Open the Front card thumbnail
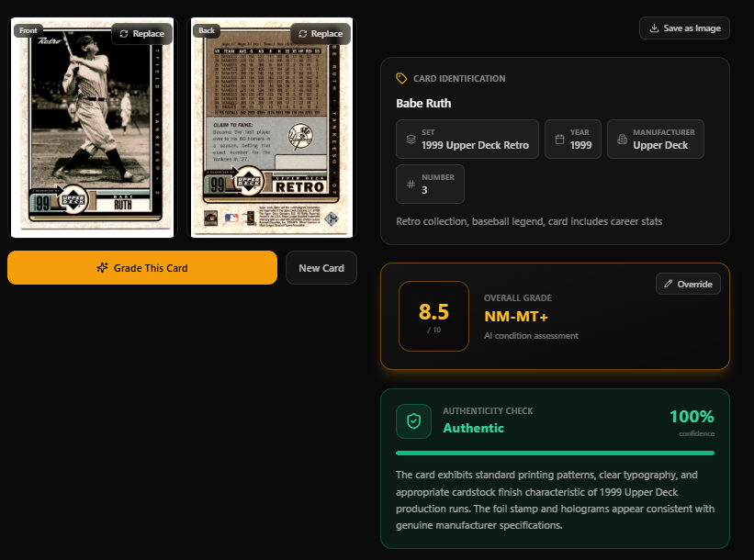754x560 pixels. [x=93, y=128]
